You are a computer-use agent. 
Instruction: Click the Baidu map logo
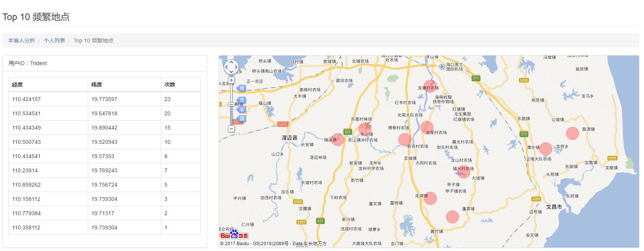pyautogui.click(x=234, y=235)
